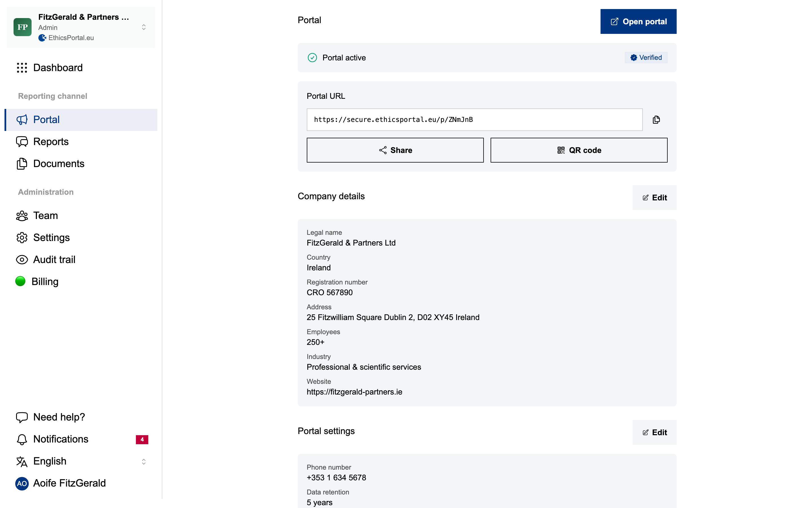The image size is (812, 508).
Task: Open Settings from sidebar
Action: click(x=81, y=238)
